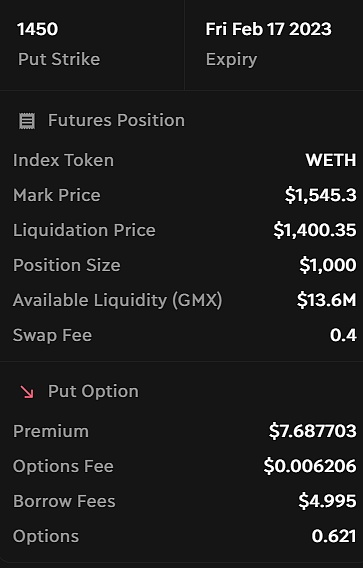Click the Futures Position receipt icon

tap(27, 121)
